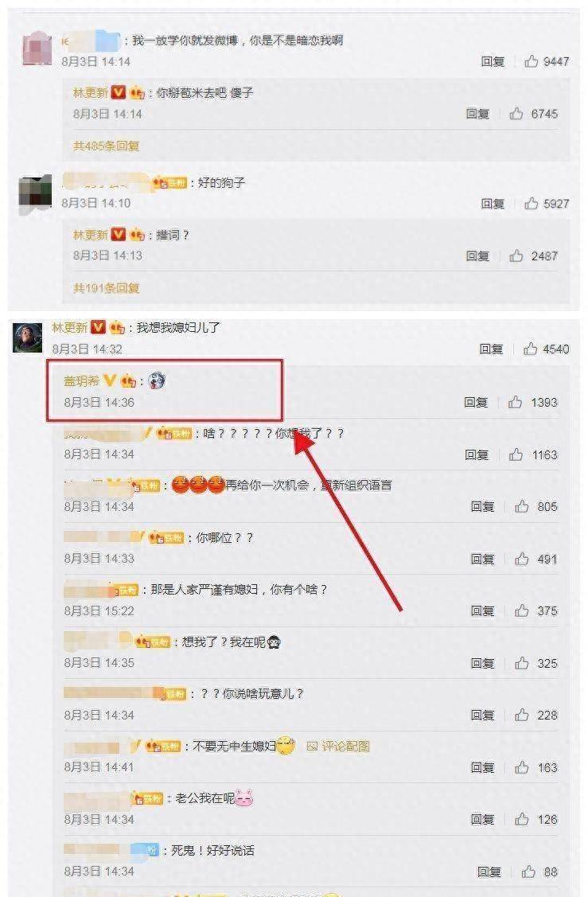The image size is (588, 897).
Task: Open 林更新's Buzz Lightyear avatar
Action: tap(28, 337)
